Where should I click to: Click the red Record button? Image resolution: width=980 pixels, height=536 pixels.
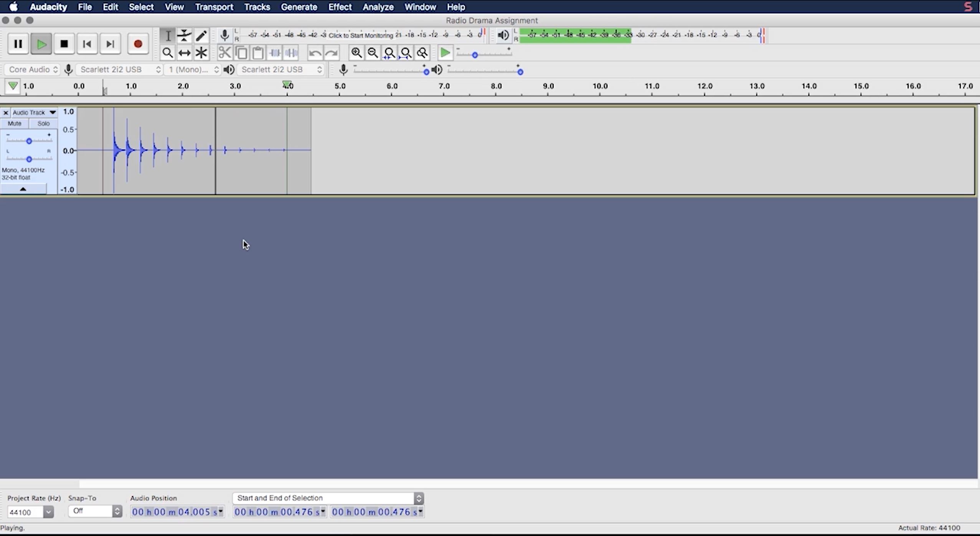pos(138,44)
